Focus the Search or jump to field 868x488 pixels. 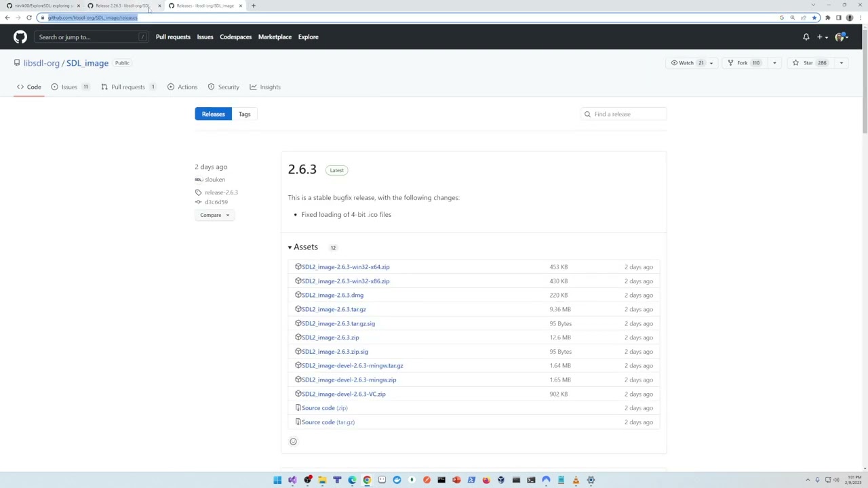[x=91, y=37]
